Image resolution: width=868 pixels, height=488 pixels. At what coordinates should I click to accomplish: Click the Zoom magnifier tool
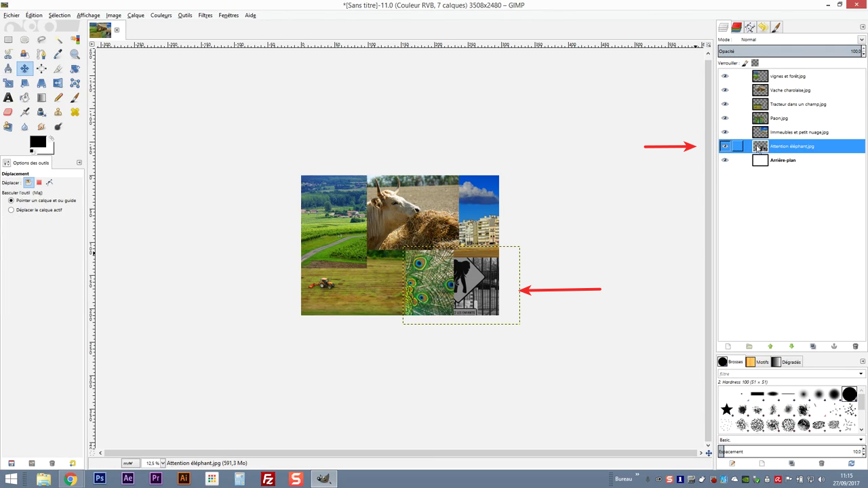[x=75, y=54]
